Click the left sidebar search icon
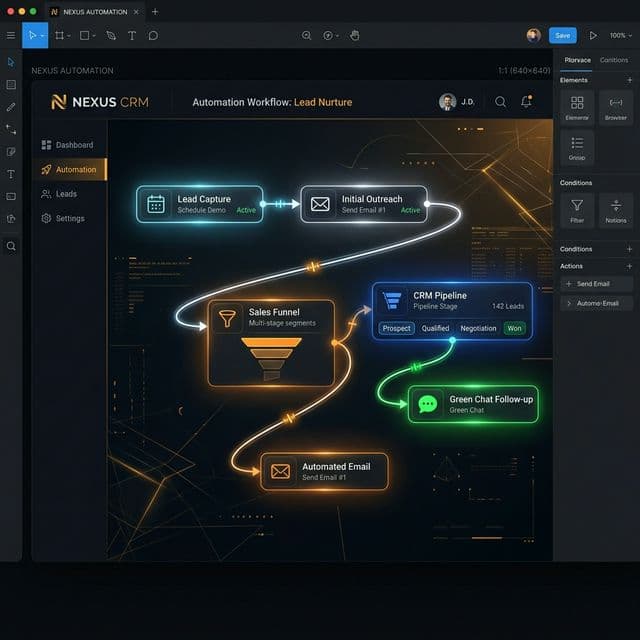640x640 pixels. 11,246
